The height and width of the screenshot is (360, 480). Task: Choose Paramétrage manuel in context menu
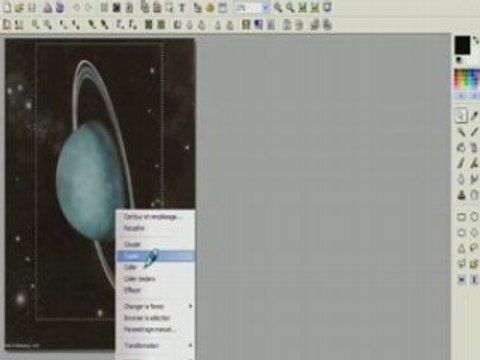[x=155, y=329]
